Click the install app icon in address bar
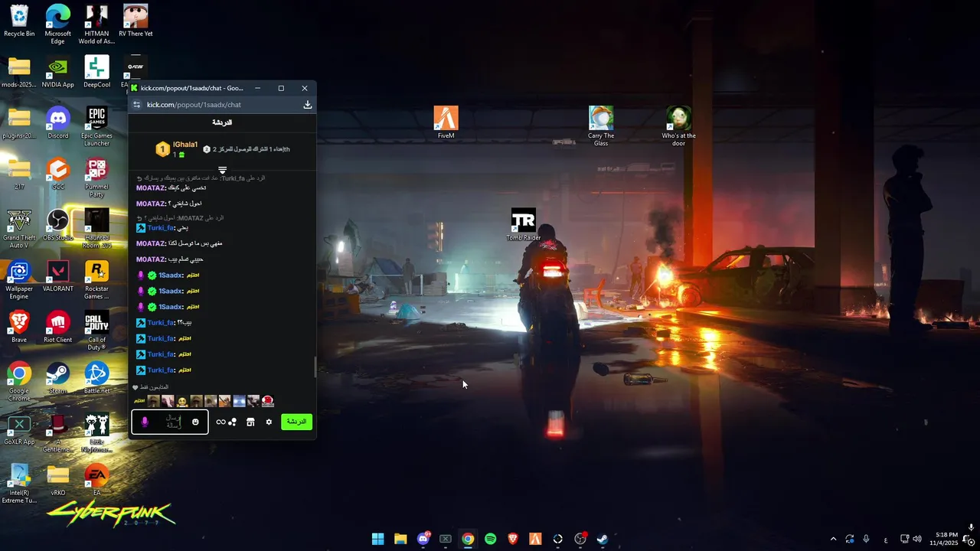This screenshot has width=980, height=551. 308,105
